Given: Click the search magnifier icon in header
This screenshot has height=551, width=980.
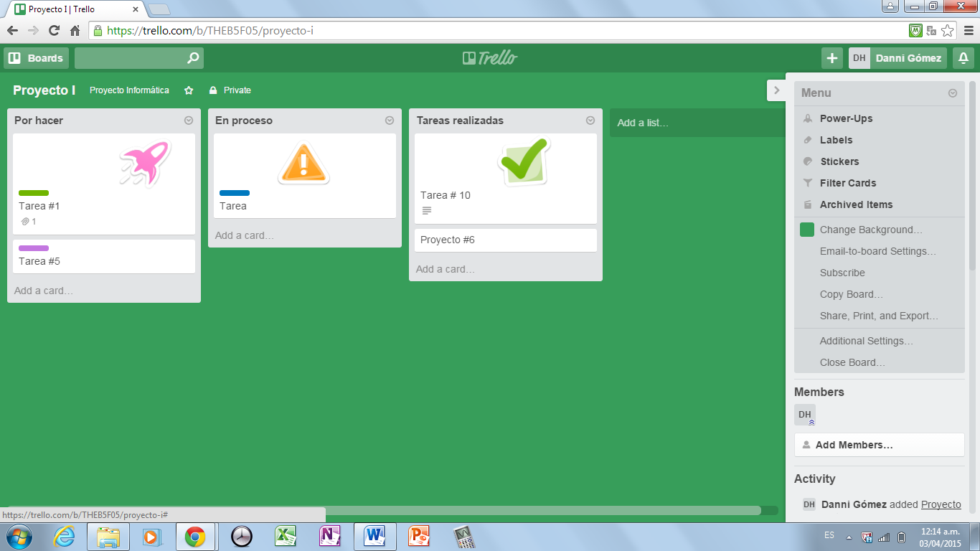Looking at the screenshot, I should pyautogui.click(x=192, y=58).
